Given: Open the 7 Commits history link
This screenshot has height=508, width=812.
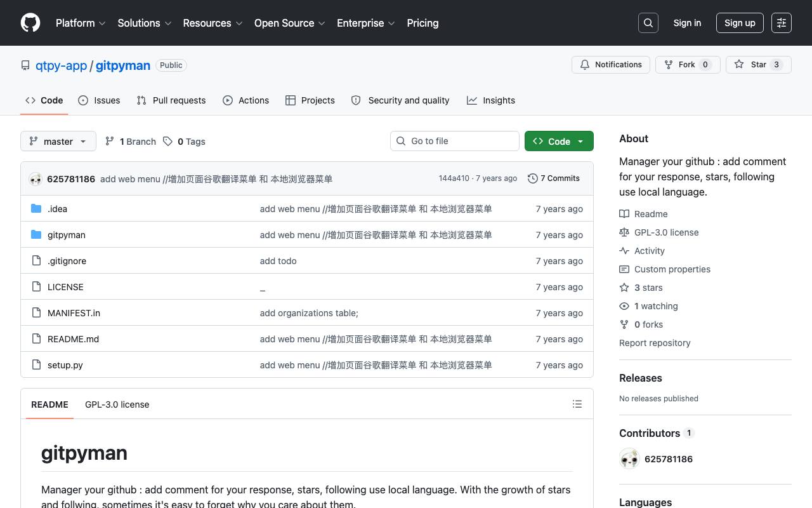Looking at the screenshot, I should (554, 178).
